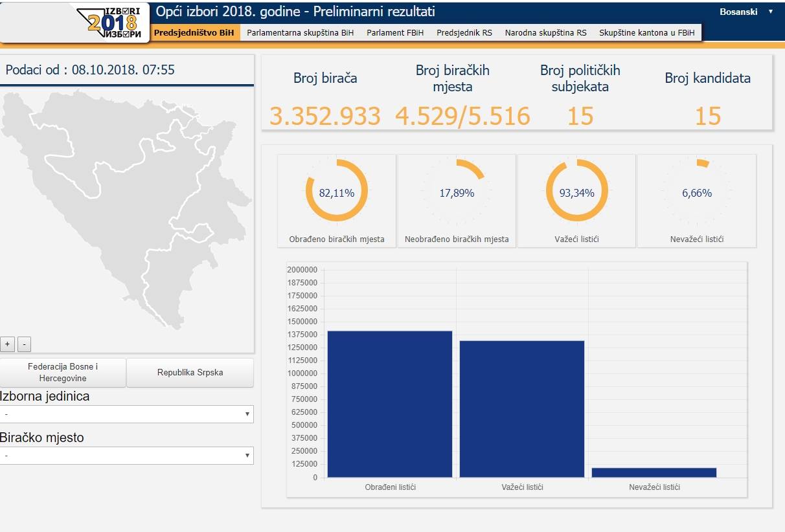Click the Federacija Bosne i Hercegovine button

coord(63,373)
